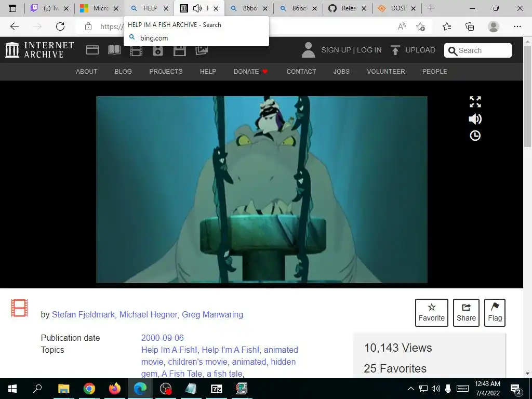Open the Web (Wayback) media icon
532x399 pixels.
pyautogui.click(x=92, y=50)
